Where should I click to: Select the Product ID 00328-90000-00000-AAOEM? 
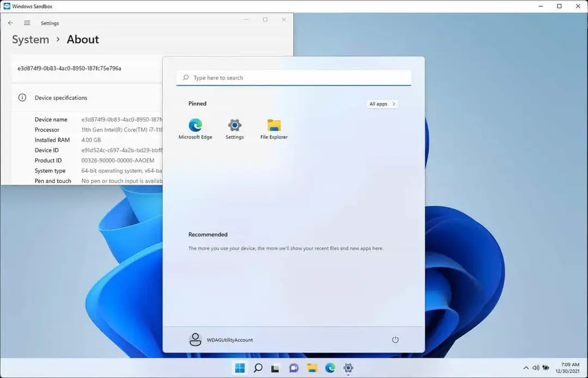tap(118, 160)
